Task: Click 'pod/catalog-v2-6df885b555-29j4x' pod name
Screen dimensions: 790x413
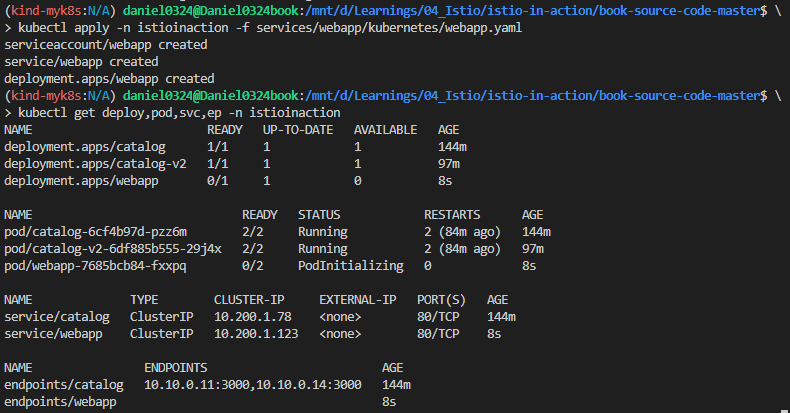Action: (113, 249)
